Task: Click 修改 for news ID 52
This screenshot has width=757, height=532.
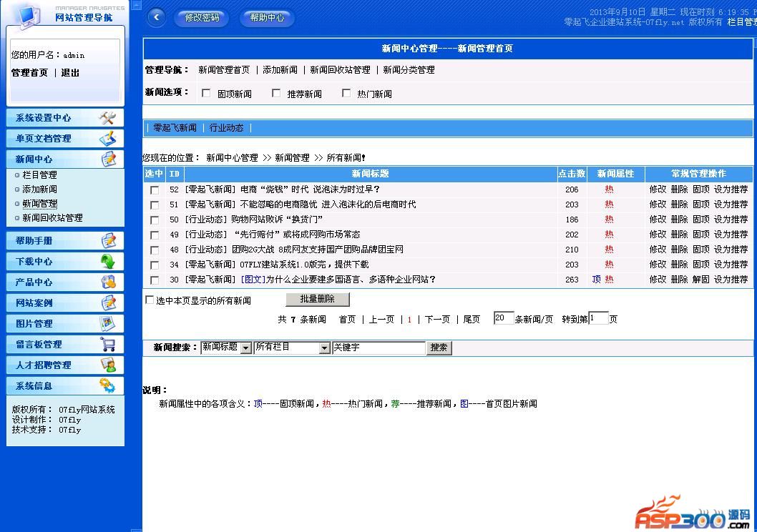Action: (658, 189)
